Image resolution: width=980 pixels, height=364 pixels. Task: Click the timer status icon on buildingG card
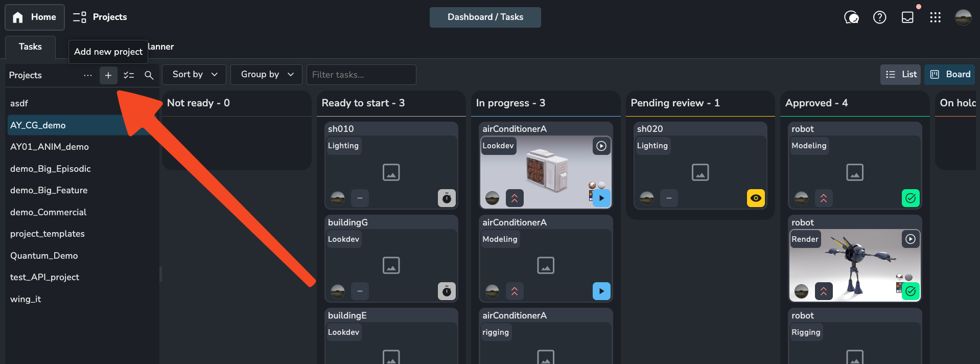click(447, 291)
